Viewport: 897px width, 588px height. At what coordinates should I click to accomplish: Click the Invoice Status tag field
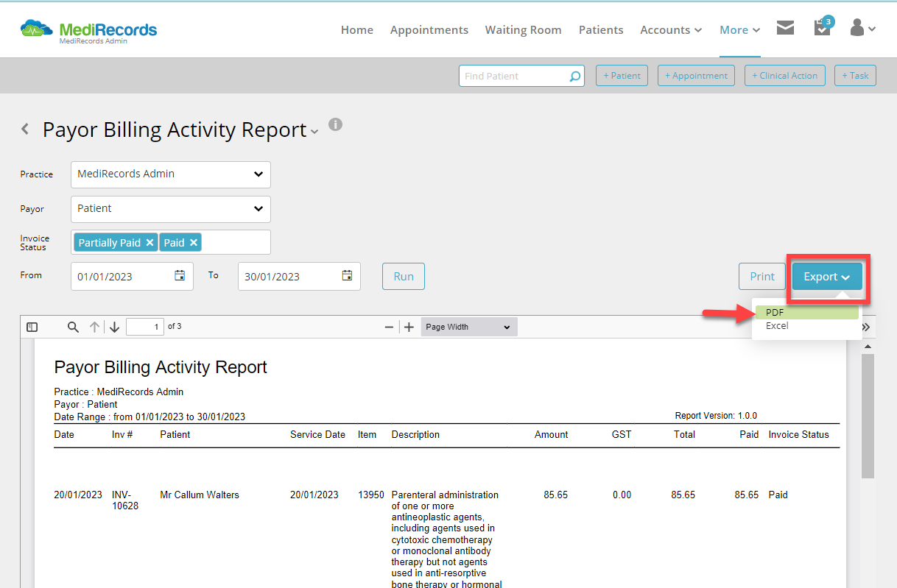171,242
